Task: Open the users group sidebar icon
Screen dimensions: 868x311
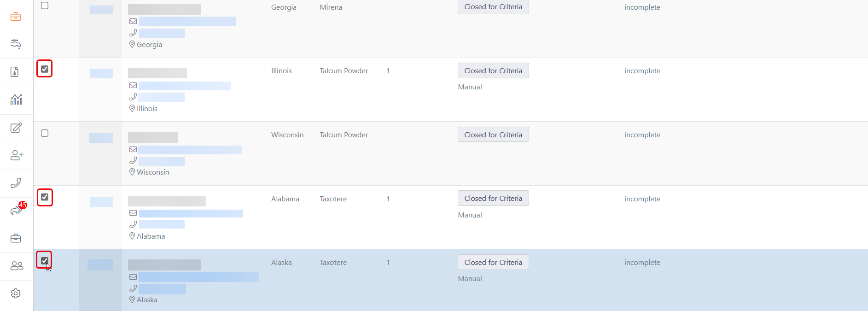Action: [17, 266]
